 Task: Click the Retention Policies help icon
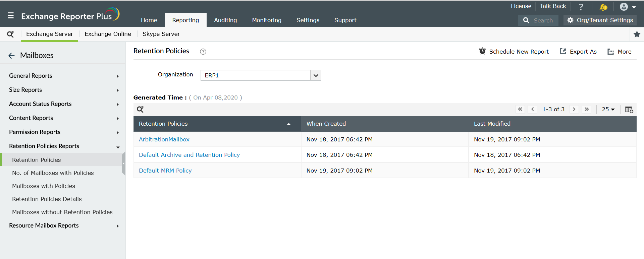(203, 52)
